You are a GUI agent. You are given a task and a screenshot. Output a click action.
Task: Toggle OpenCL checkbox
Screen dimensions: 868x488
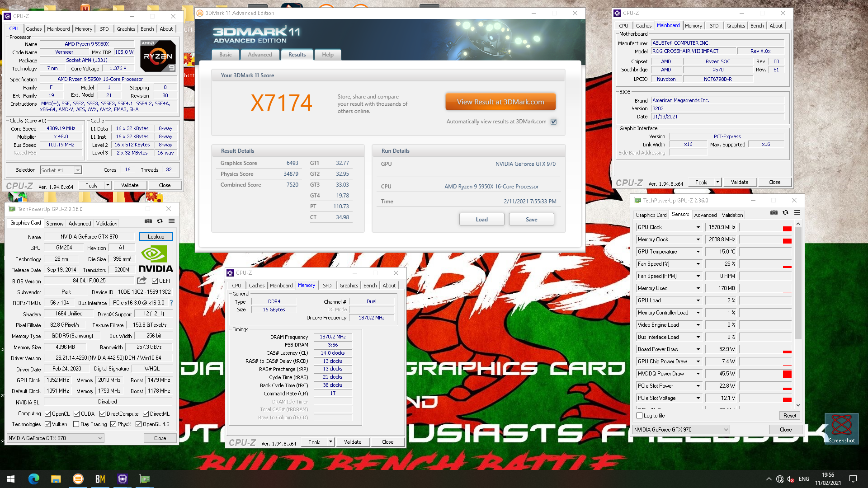pos(47,414)
